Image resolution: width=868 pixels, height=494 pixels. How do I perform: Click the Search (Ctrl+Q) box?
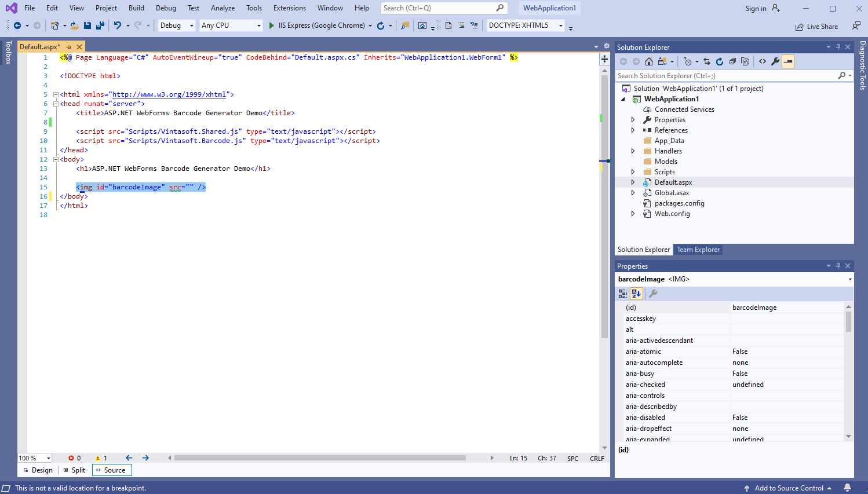(x=444, y=8)
